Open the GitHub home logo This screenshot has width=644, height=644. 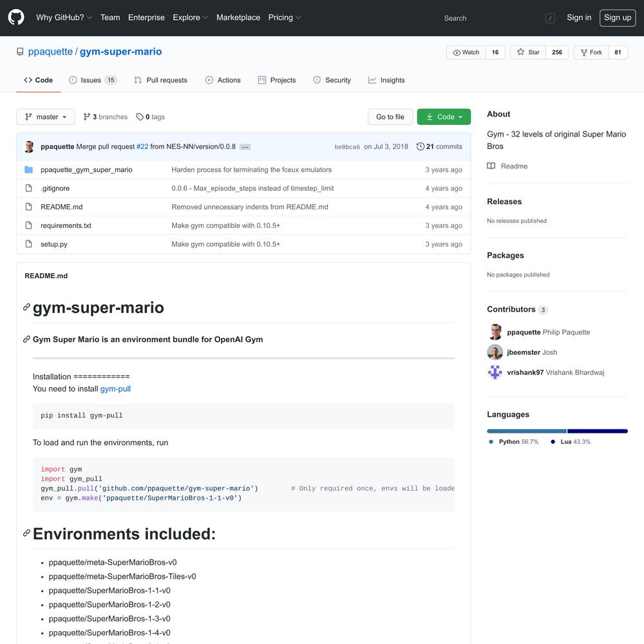tap(16, 17)
